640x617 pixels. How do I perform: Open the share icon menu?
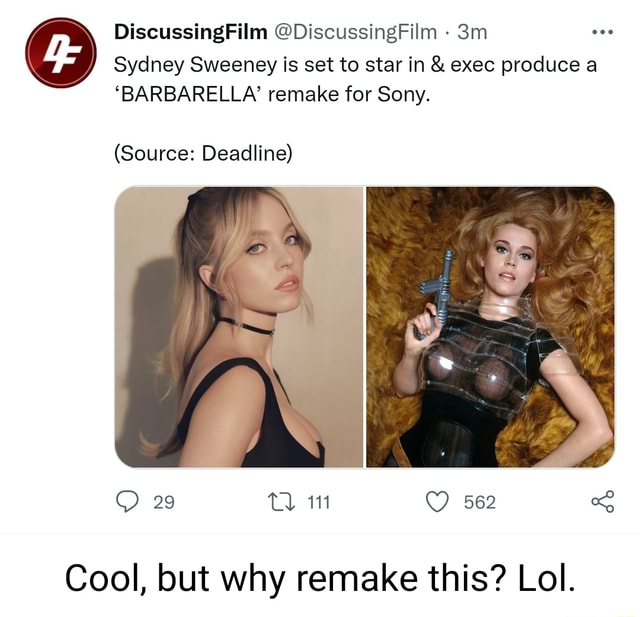tap(601, 502)
